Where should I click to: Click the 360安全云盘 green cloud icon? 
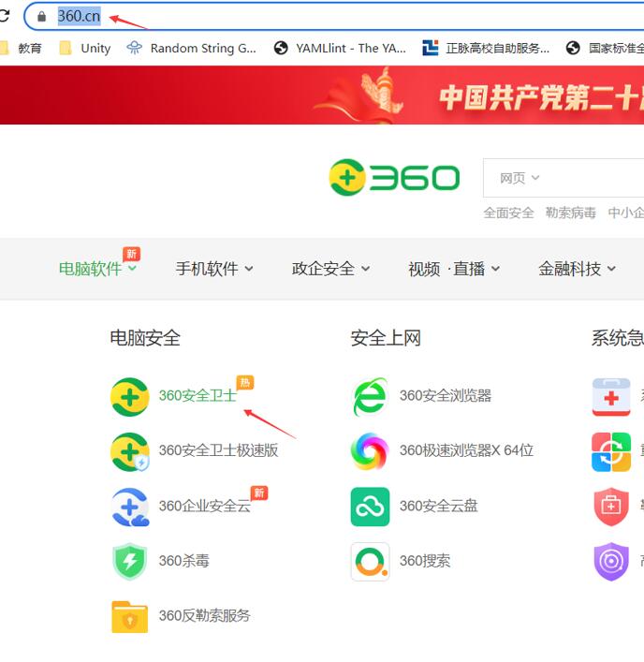(370, 507)
